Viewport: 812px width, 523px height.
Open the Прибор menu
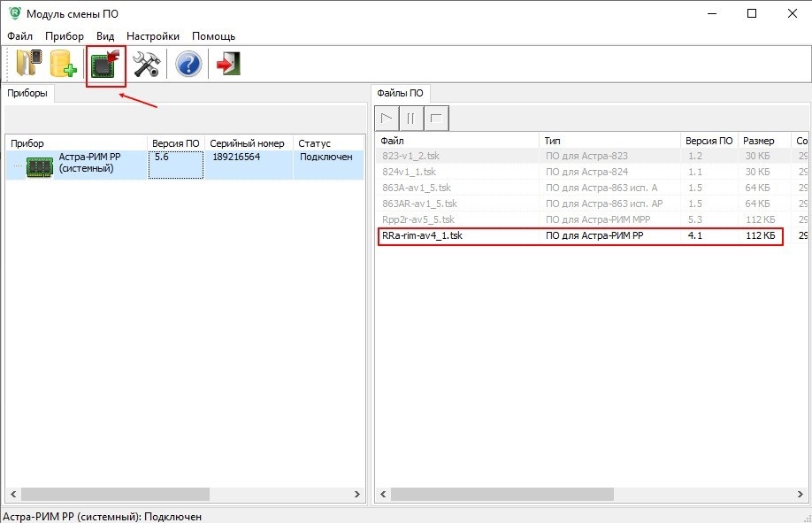click(65, 36)
